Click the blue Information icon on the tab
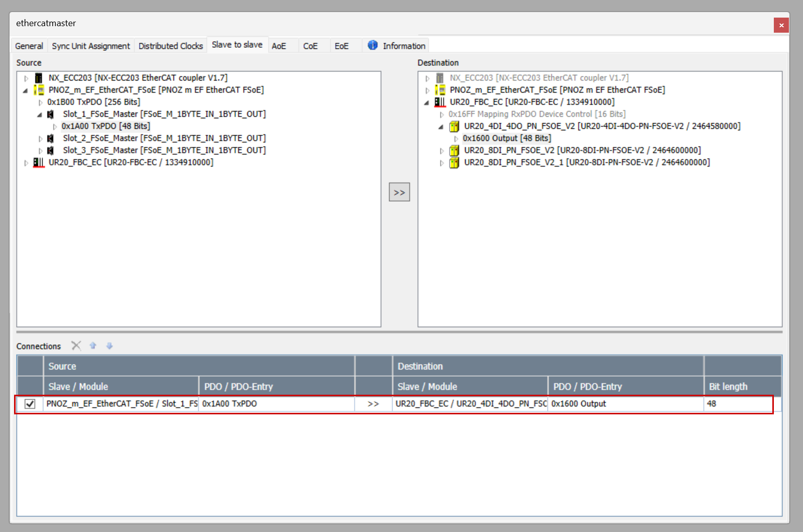Image resolution: width=803 pixels, height=532 pixels. (x=373, y=45)
